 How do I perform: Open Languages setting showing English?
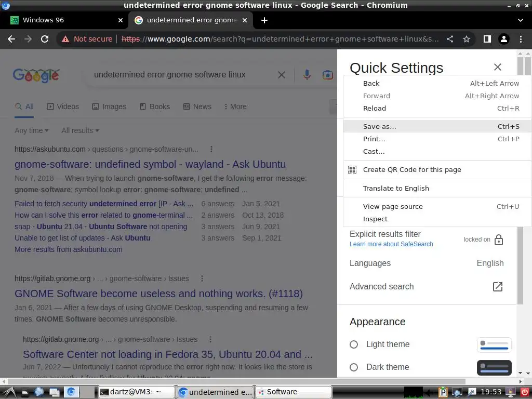coord(427,263)
